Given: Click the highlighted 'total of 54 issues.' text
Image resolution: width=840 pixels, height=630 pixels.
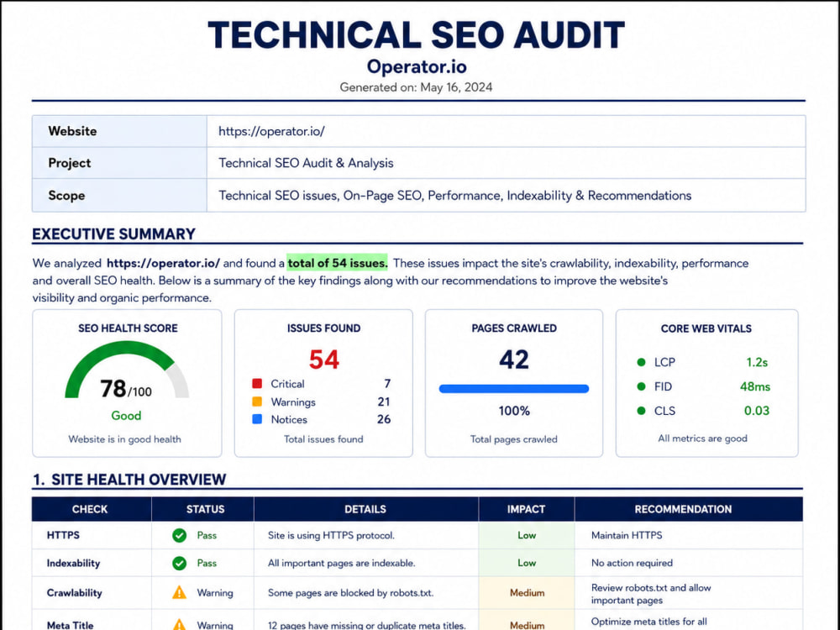Looking at the screenshot, I should [x=338, y=263].
